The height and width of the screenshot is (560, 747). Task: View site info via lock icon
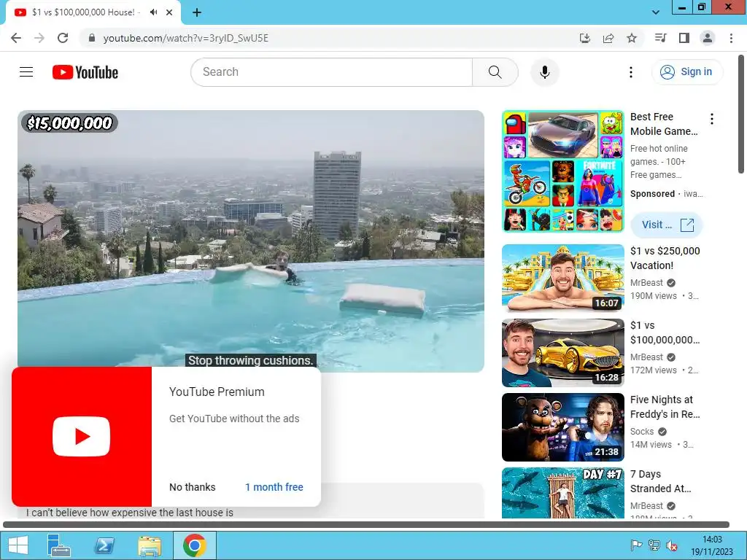click(92, 38)
